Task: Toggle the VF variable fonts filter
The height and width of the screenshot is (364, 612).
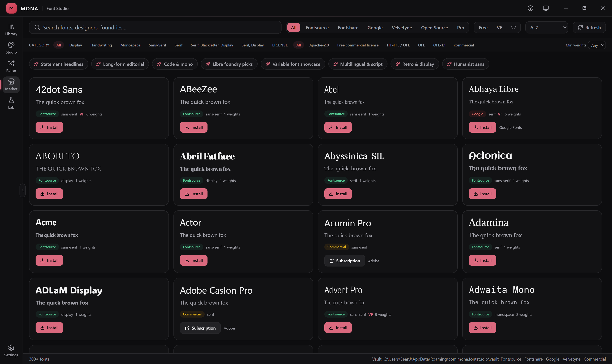Action: point(499,28)
